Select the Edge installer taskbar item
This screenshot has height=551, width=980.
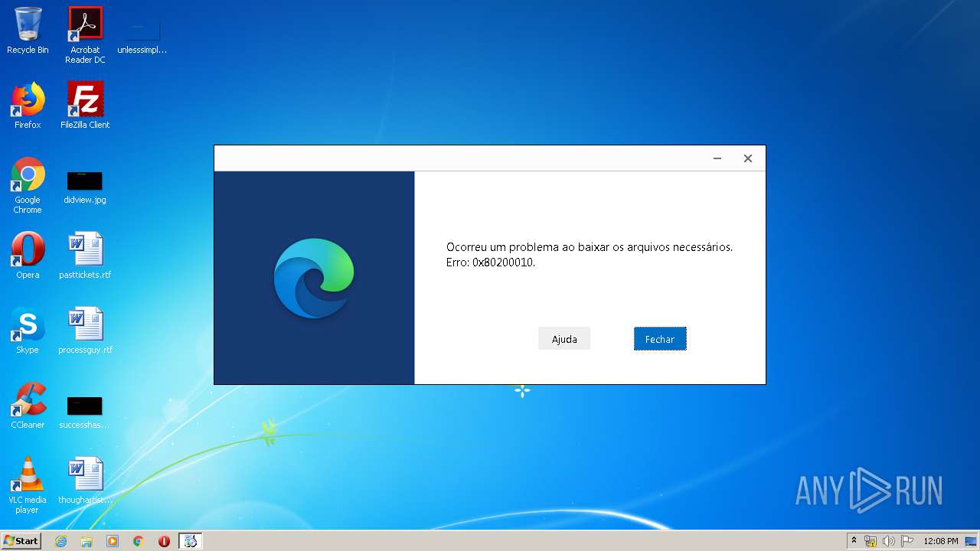click(191, 541)
